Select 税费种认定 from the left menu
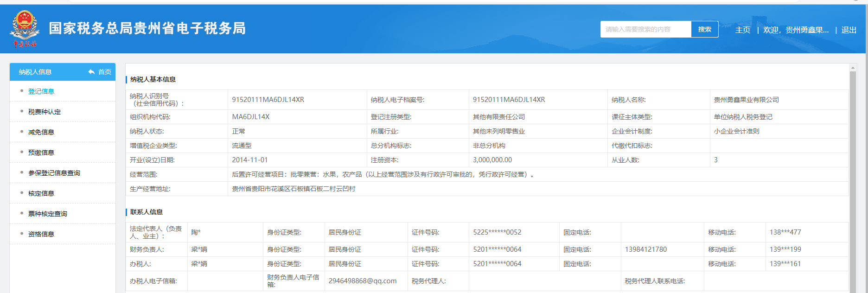 (45, 112)
